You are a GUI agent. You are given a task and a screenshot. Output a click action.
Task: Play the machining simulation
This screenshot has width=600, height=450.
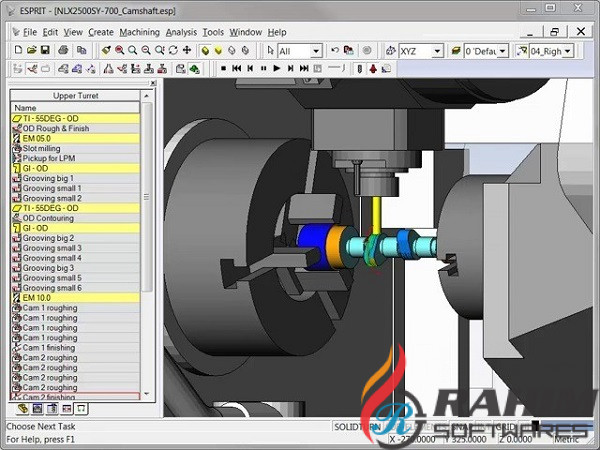pyautogui.click(x=277, y=68)
